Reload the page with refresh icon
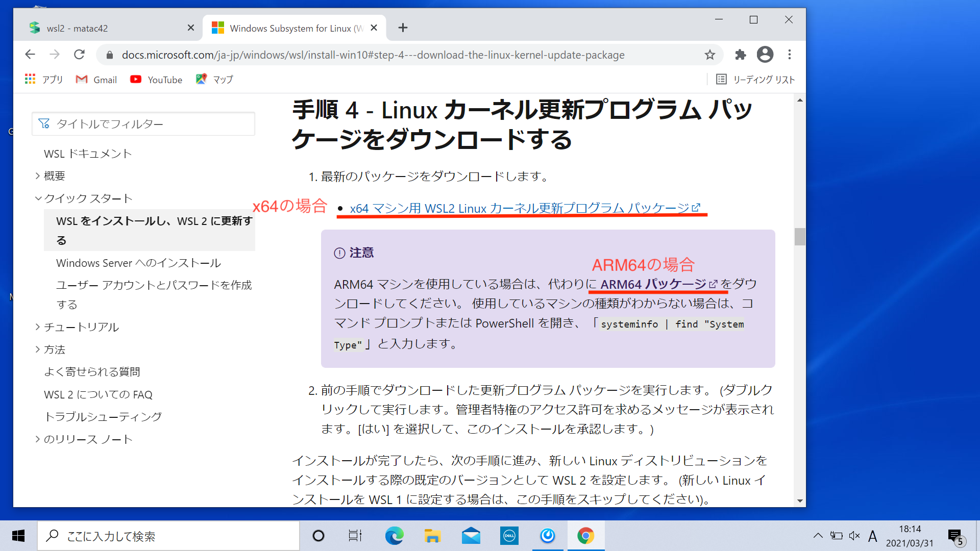Screen dimensions: 980x551 pyautogui.click(x=79, y=55)
